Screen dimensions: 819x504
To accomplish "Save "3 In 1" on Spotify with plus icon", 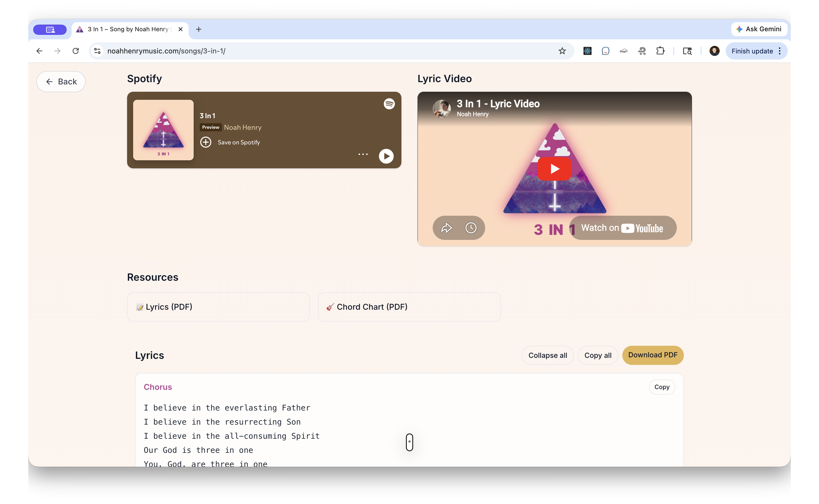I will (206, 142).
